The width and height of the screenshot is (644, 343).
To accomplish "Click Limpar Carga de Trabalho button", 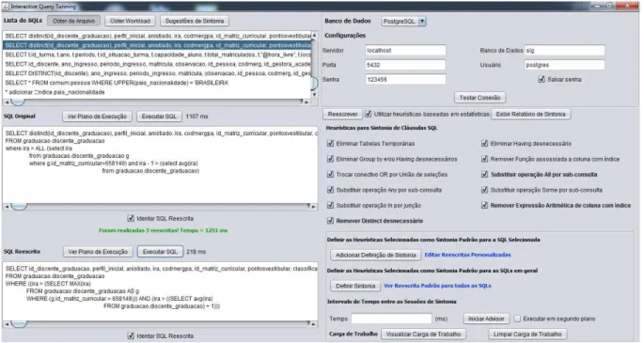I will (527, 334).
